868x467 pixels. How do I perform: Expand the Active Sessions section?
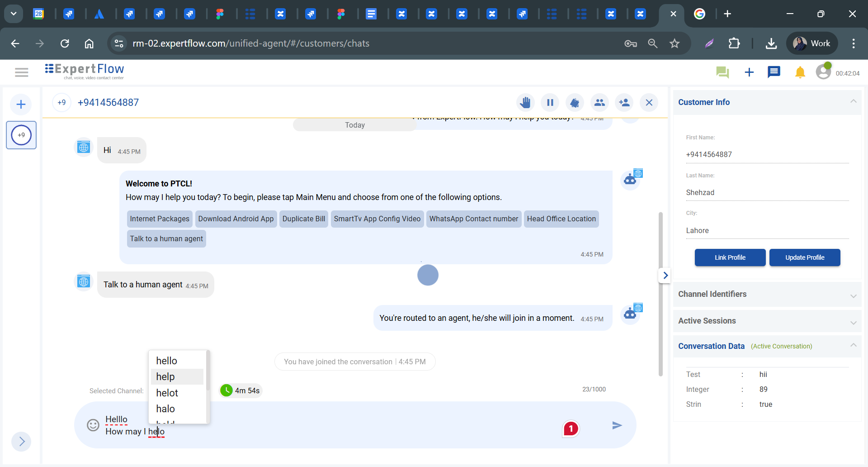[x=854, y=322]
